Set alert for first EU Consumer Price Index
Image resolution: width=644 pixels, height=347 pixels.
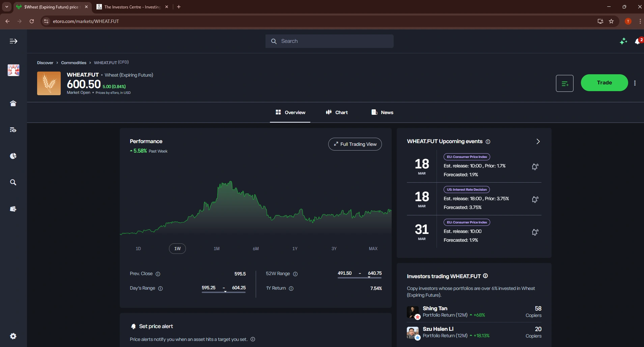coord(535,167)
